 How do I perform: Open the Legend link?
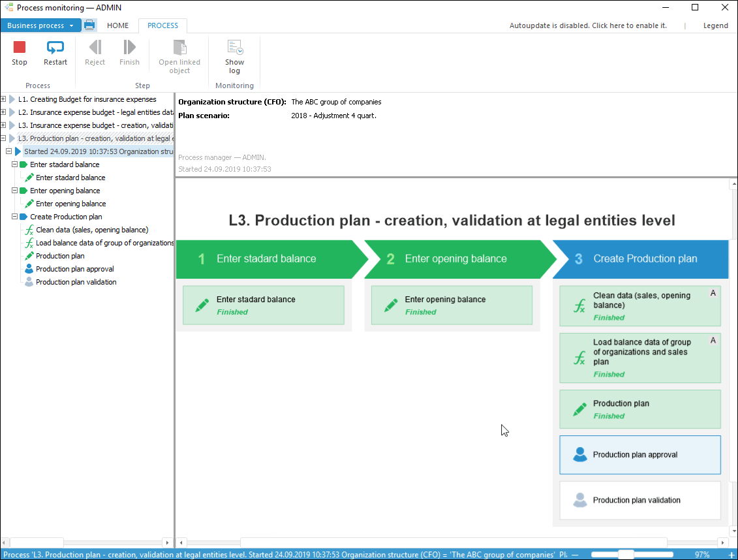(x=715, y=25)
